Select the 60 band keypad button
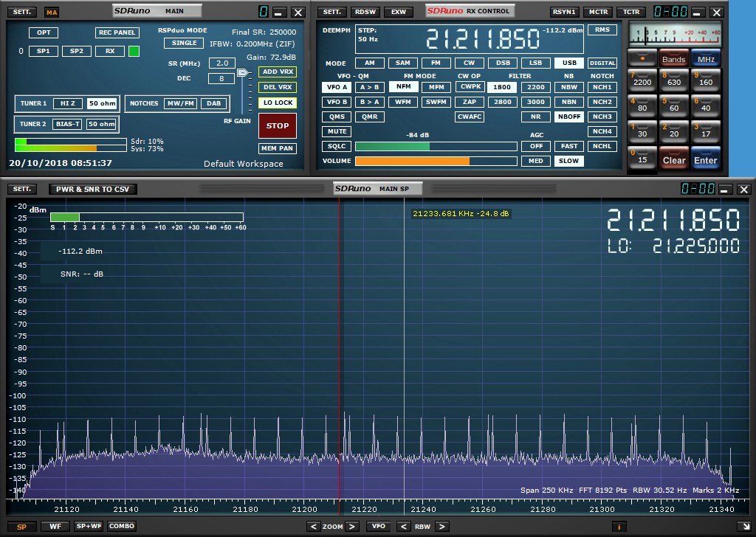This screenshot has height=537, width=756. [674, 105]
